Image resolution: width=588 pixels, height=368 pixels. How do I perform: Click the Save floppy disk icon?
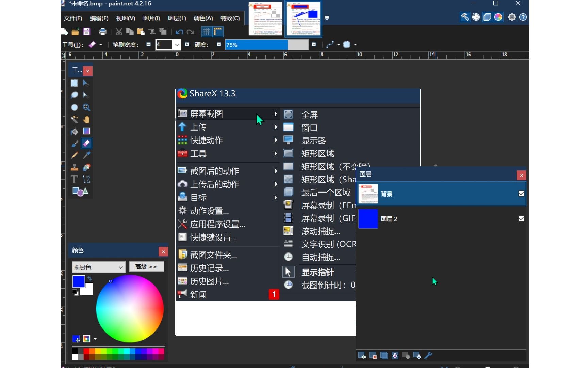click(86, 32)
